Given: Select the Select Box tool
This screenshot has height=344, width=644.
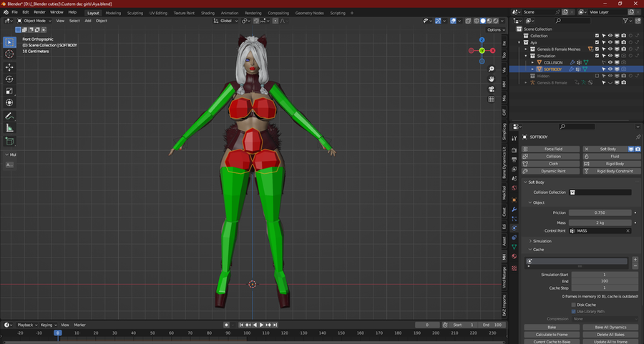Looking at the screenshot, I should click(x=9, y=42).
